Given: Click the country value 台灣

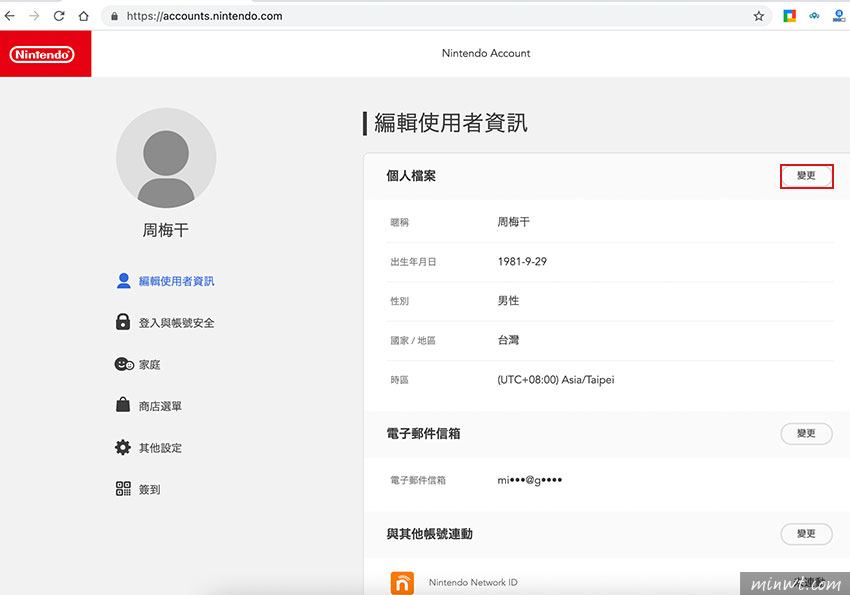Looking at the screenshot, I should click(x=508, y=340).
